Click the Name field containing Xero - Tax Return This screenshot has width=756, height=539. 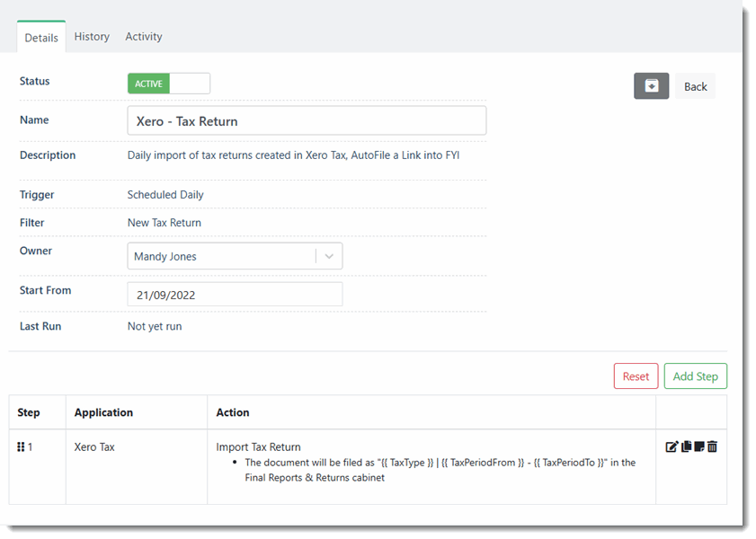click(307, 121)
